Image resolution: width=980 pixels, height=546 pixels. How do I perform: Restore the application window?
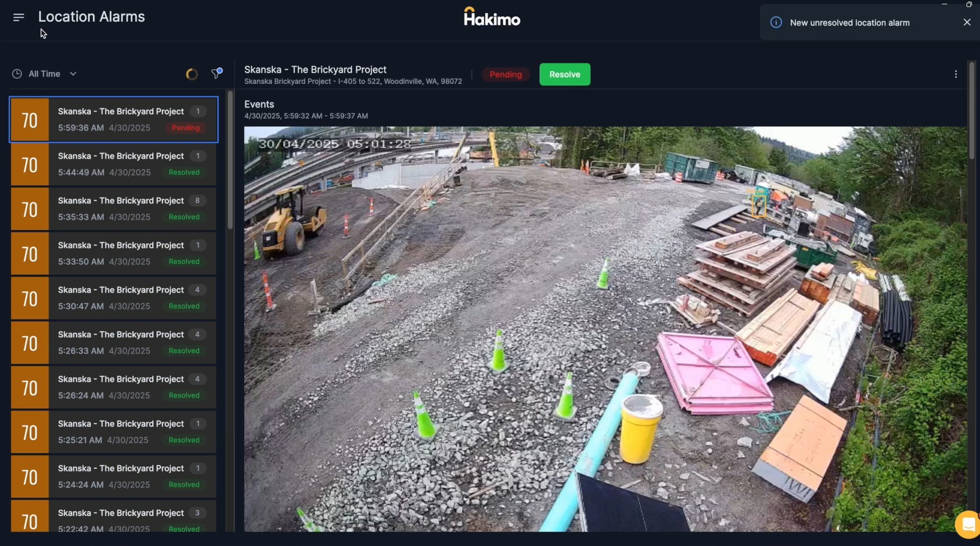969,4
